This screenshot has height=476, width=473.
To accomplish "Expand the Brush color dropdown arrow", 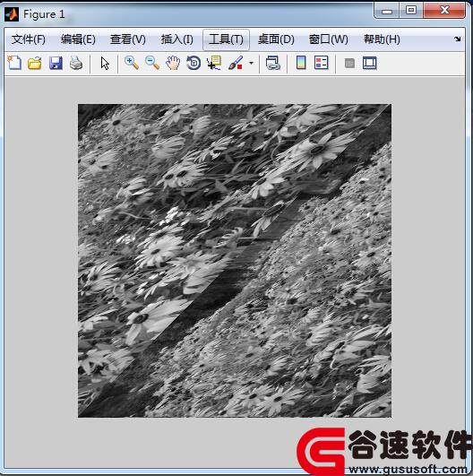I will tap(251, 64).
